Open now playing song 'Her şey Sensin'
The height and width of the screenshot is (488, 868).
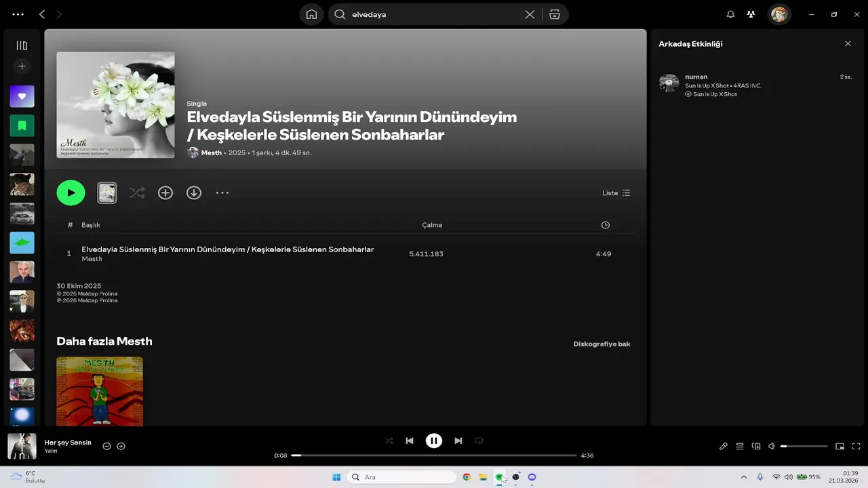pyautogui.click(x=68, y=443)
